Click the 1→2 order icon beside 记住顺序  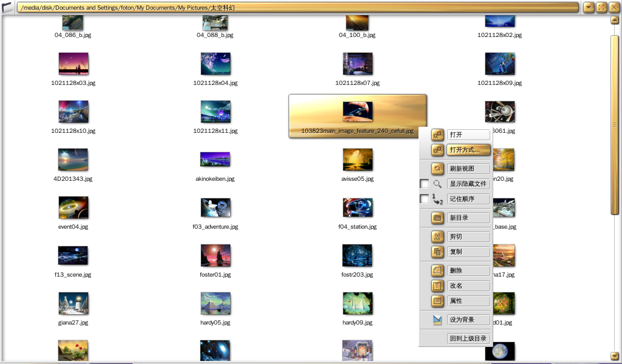coord(437,199)
